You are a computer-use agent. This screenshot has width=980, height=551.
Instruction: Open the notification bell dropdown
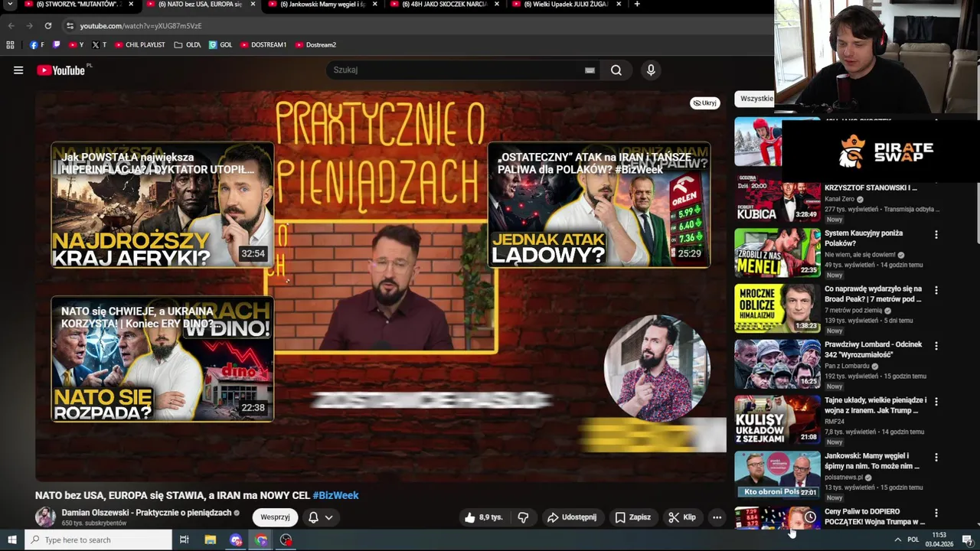321,517
